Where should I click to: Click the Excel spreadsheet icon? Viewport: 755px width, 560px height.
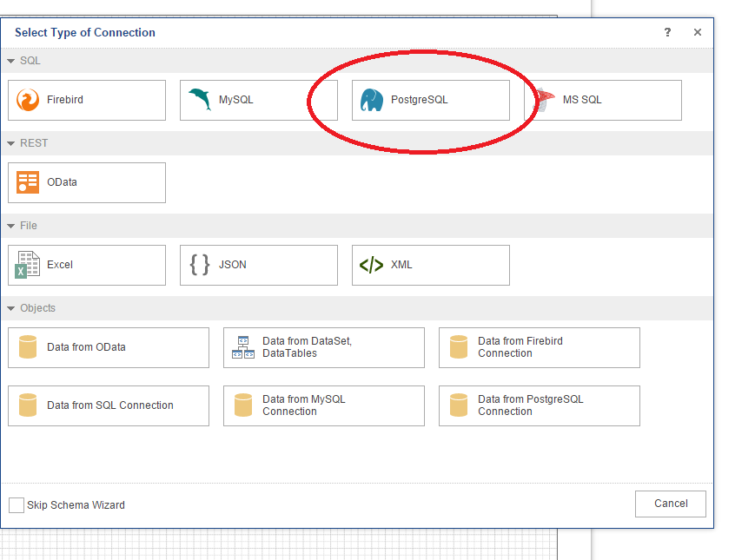[28, 265]
